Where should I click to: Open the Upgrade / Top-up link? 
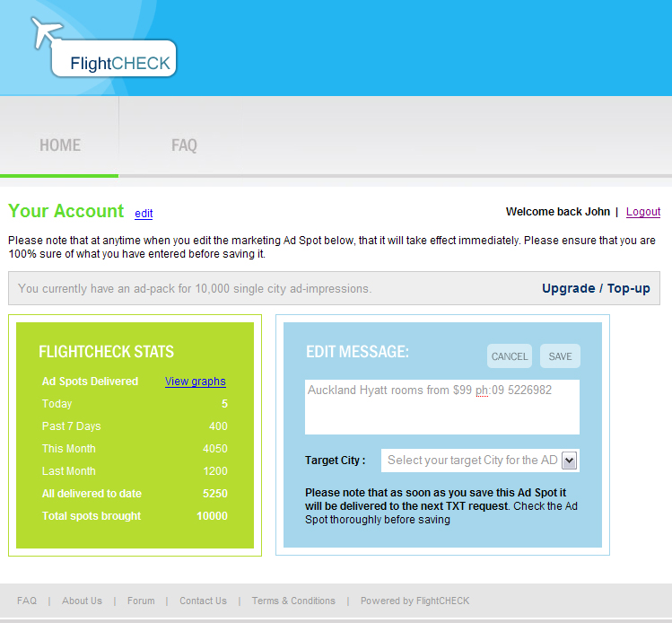coord(596,288)
